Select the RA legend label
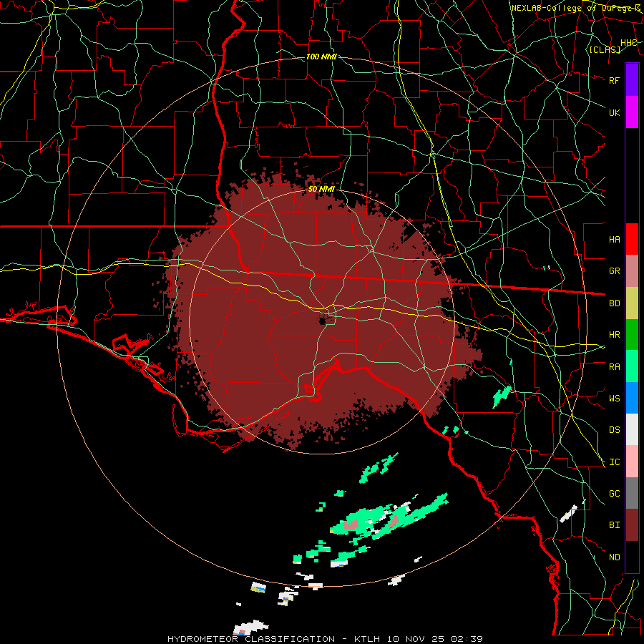The image size is (644, 644). 614,367
